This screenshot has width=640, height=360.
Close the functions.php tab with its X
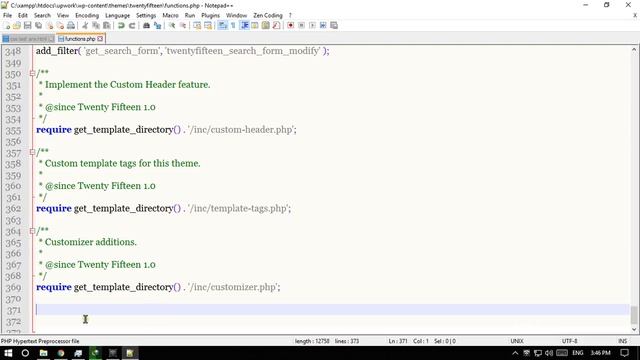tap(100, 39)
